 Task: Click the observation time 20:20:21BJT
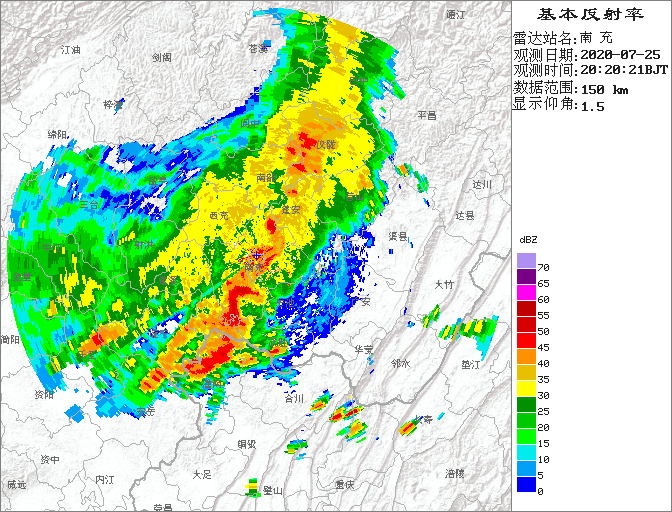(625, 71)
